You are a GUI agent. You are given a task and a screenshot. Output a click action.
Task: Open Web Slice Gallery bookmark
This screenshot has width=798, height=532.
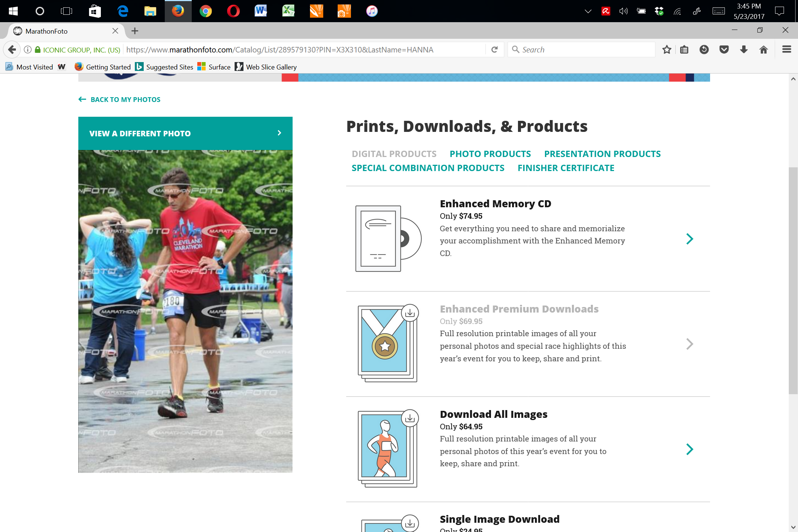(x=266, y=67)
